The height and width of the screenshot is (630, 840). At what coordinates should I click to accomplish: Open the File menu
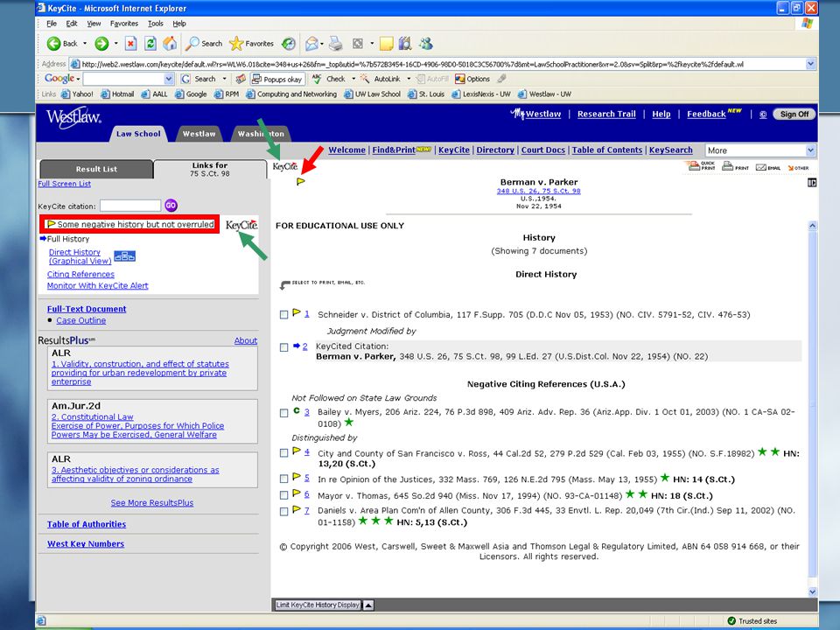(52, 24)
